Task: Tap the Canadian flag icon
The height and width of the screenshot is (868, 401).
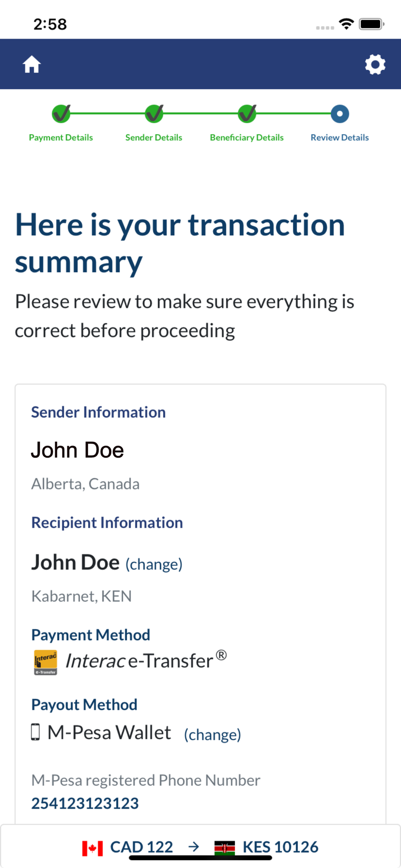Action: point(92,848)
